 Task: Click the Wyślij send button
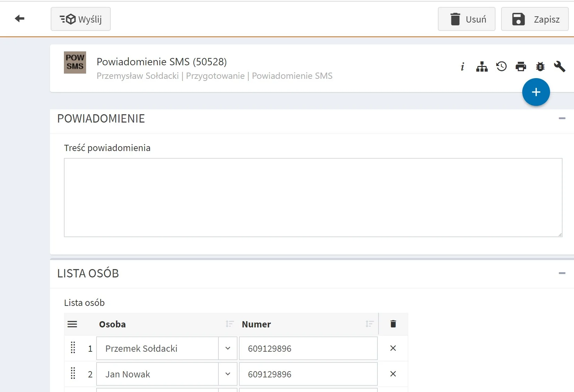(81, 19)
